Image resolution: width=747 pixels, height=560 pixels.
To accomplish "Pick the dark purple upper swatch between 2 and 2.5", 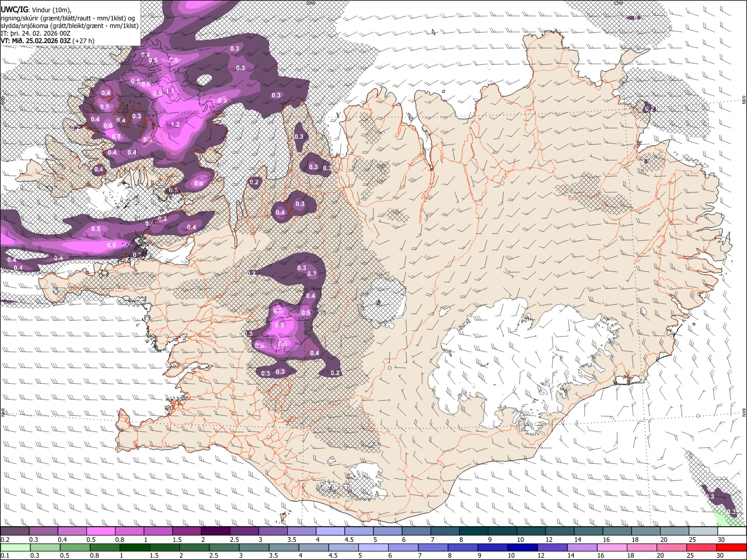I will click(x=215, y=531).
